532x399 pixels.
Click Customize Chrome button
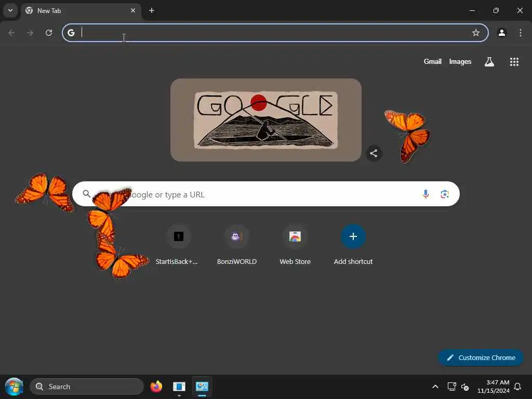pos(481,357)
